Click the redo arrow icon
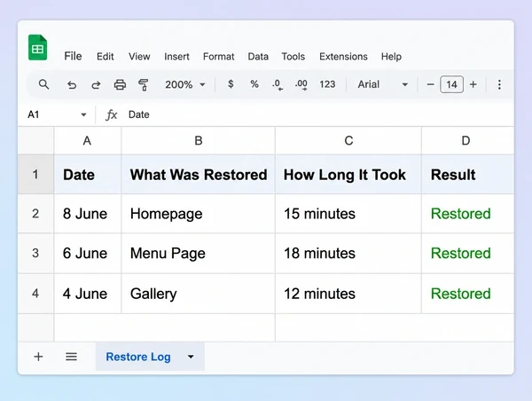 tap(96, 84)
